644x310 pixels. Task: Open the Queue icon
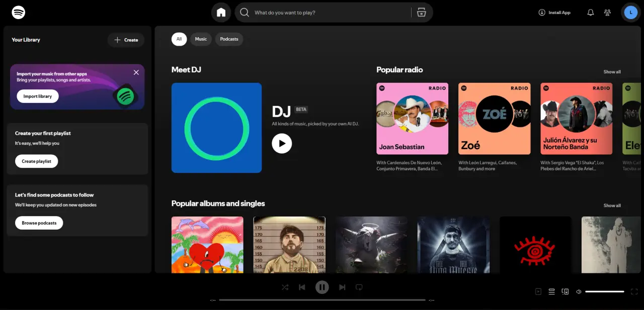tap(551, 291)
